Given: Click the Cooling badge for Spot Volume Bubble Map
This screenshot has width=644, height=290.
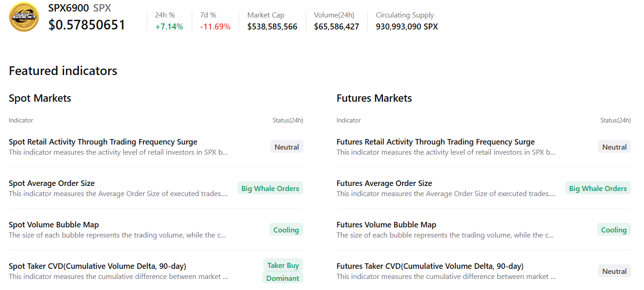Looking at the screenshot, I should click(286, 230).
